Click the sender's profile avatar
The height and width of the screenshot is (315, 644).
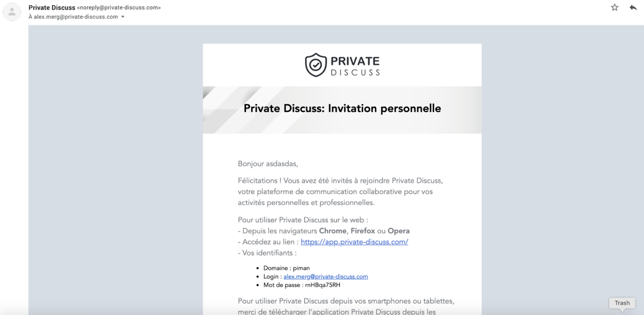pos(12,12)
